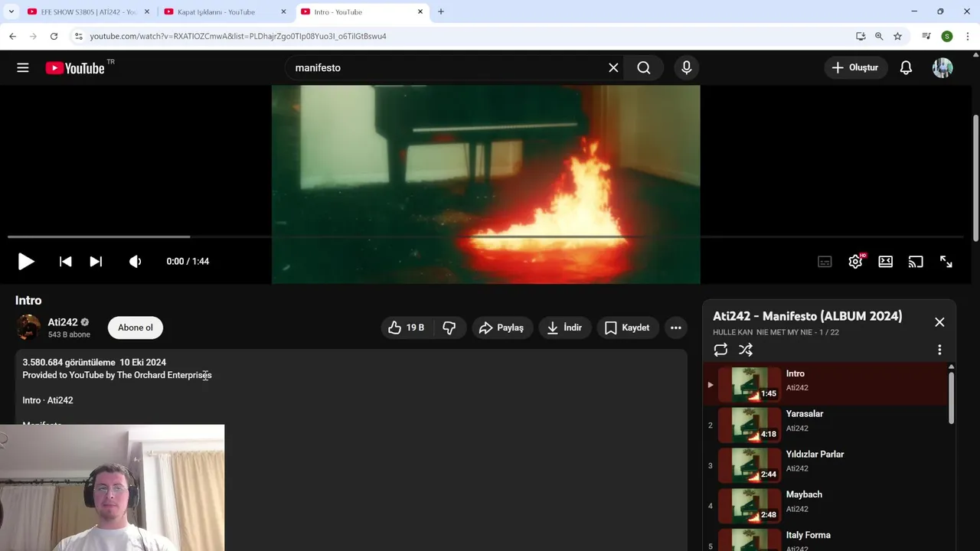Bookmark this page with the star
980x551 pixels.
tap(897, 36)
